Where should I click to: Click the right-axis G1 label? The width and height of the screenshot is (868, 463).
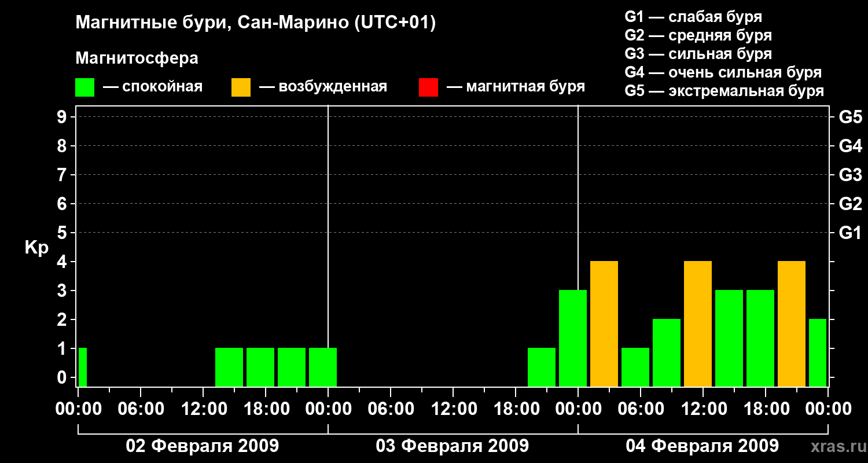851,233
